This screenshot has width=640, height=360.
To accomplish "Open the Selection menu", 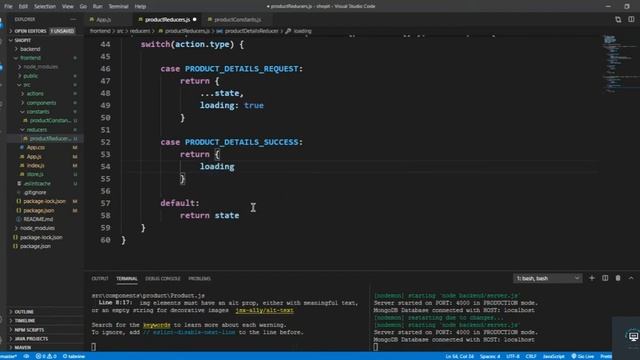I will coord(45,7).
